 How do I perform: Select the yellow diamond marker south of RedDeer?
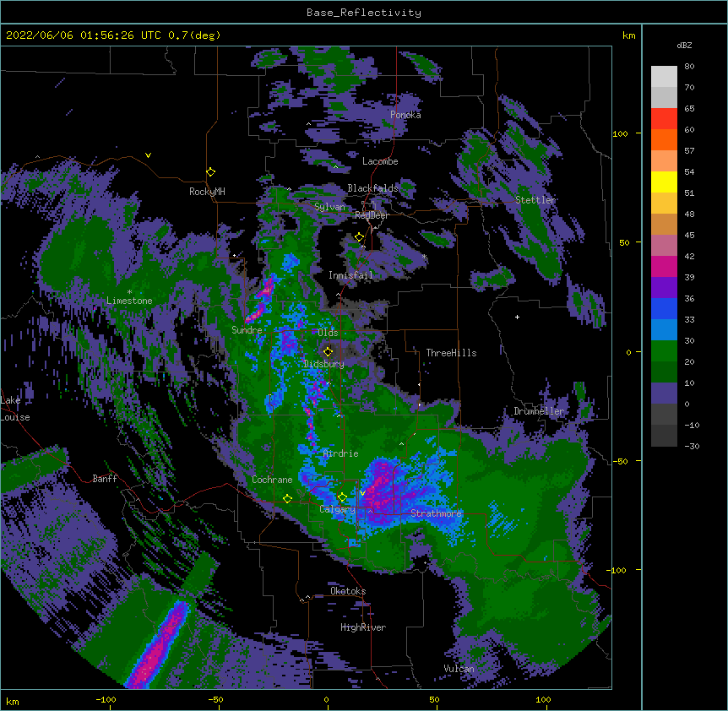pyautogui.click(x=359, y=237)
